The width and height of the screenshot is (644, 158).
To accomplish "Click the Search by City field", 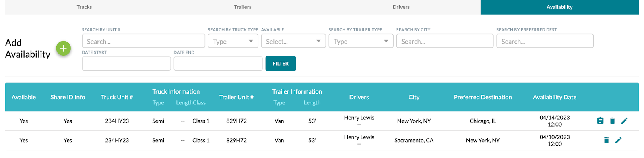I will 445,41.
